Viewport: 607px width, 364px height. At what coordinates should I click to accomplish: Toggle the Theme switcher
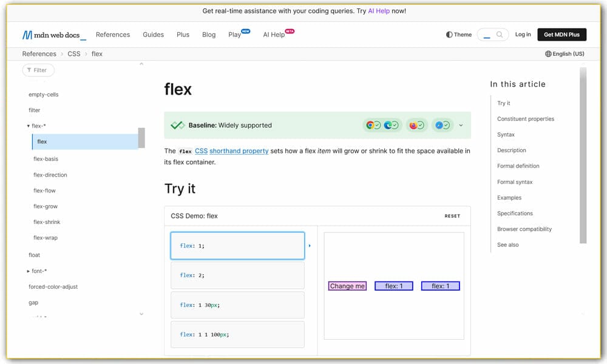tap(459, 35)
